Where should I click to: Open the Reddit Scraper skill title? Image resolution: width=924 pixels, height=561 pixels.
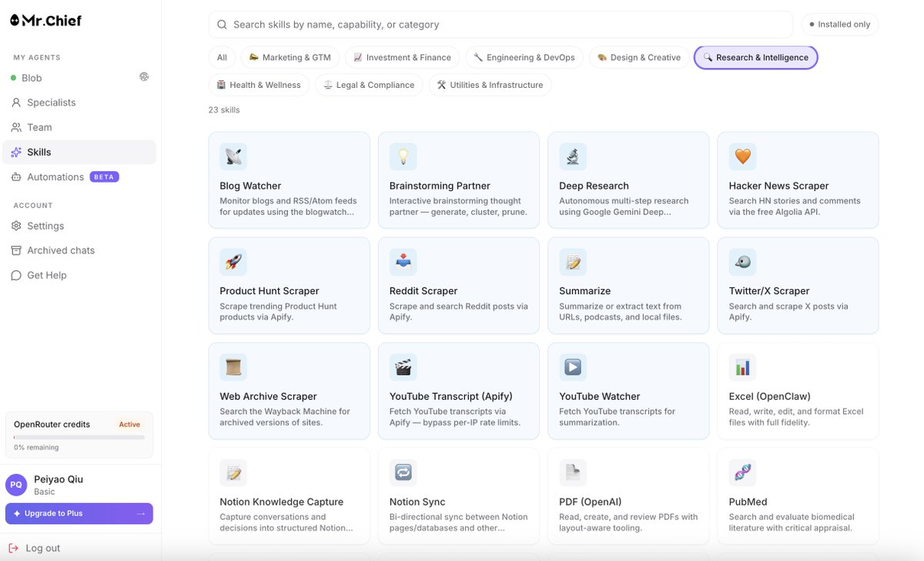pos(423,291)
